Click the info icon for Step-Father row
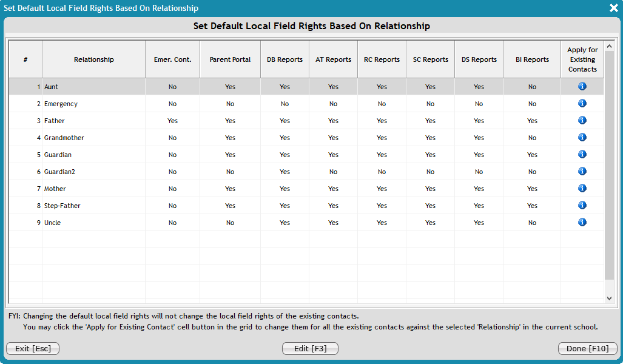 tap(582, 206)
